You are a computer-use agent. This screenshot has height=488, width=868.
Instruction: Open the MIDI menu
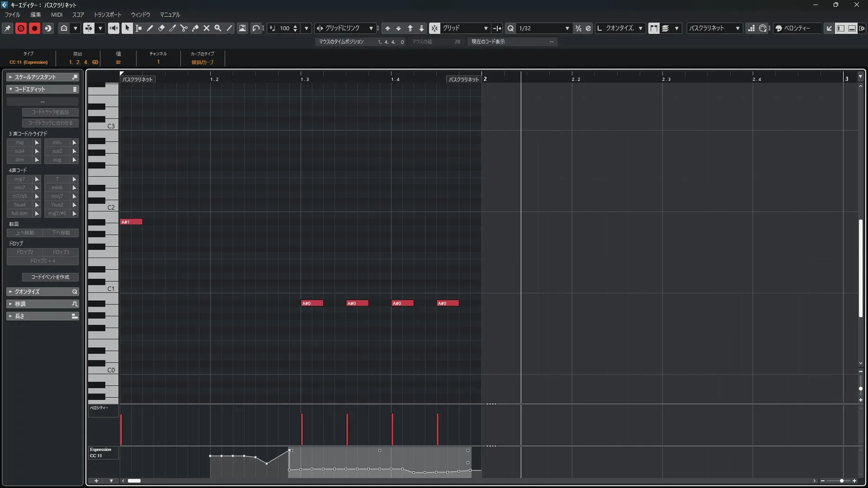(57, 14)
